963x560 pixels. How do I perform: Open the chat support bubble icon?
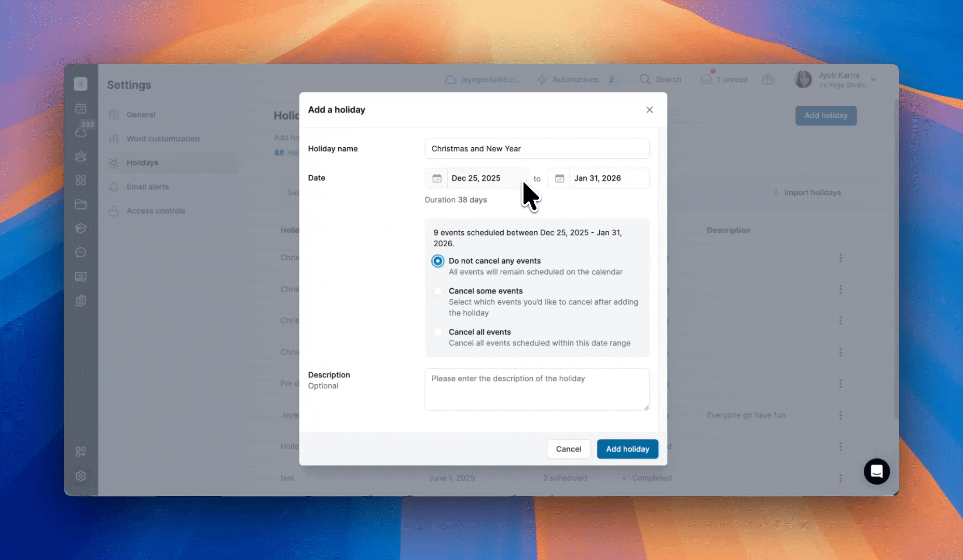click(x=876, y=471)
